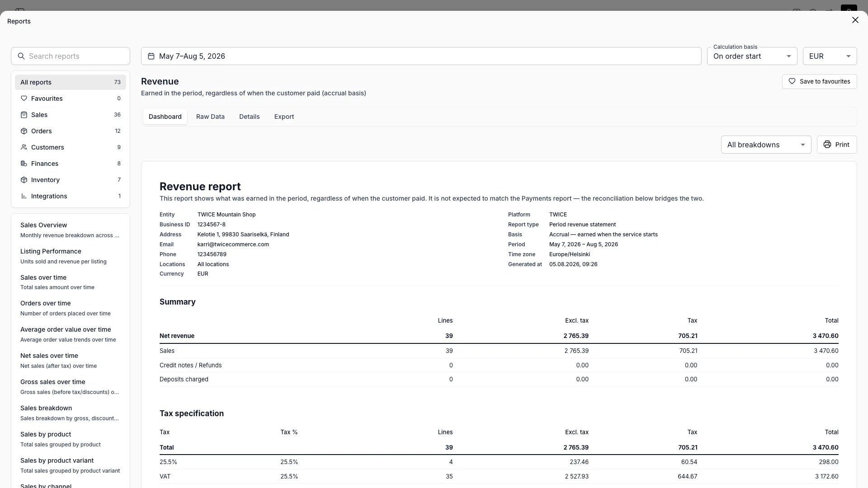Open the Sales by product variant report
Image resolution: width=868 pixels, height=488 pixels.
point(71,465)
